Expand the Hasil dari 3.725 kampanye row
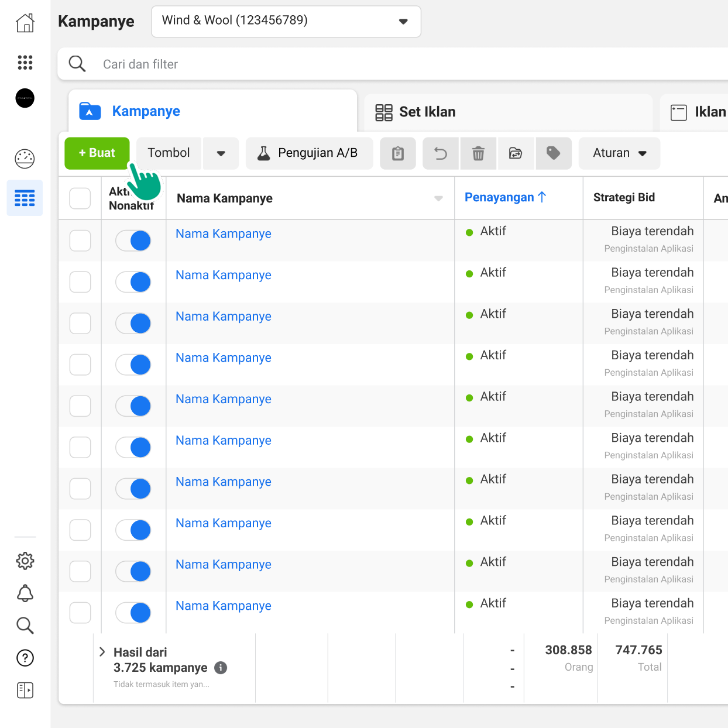 [x=102, y=652]
